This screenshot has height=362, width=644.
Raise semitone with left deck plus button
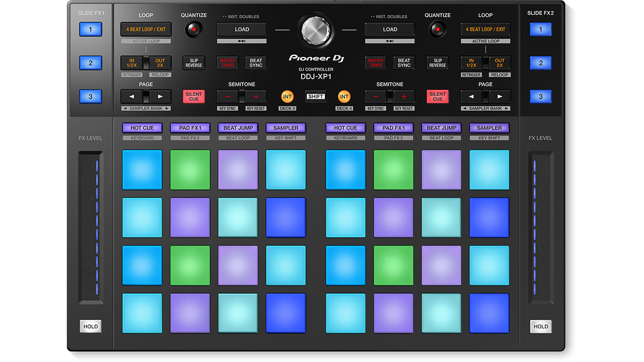coord(255,97)
